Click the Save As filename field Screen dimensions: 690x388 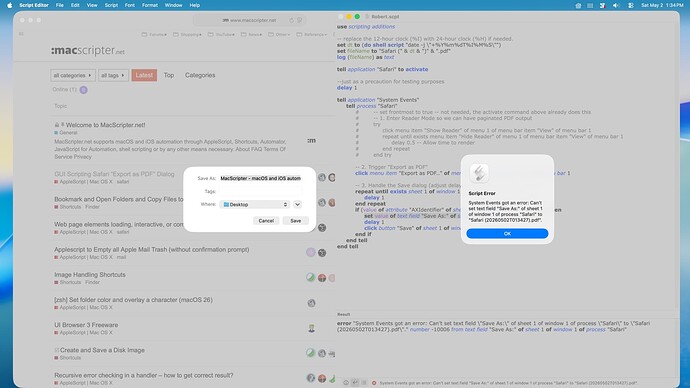(x=261, y=178)
